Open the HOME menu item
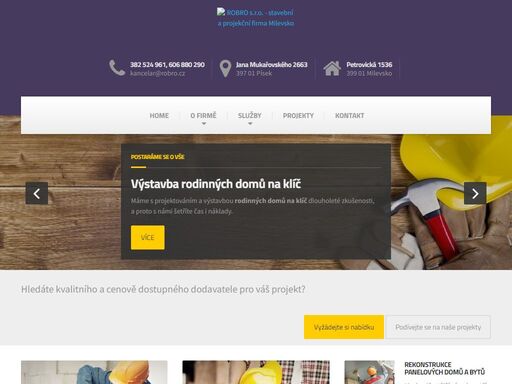 coord(159,116)
